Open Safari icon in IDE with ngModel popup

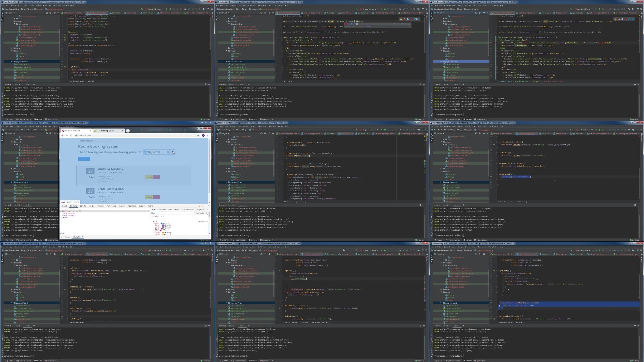point(408,19)
